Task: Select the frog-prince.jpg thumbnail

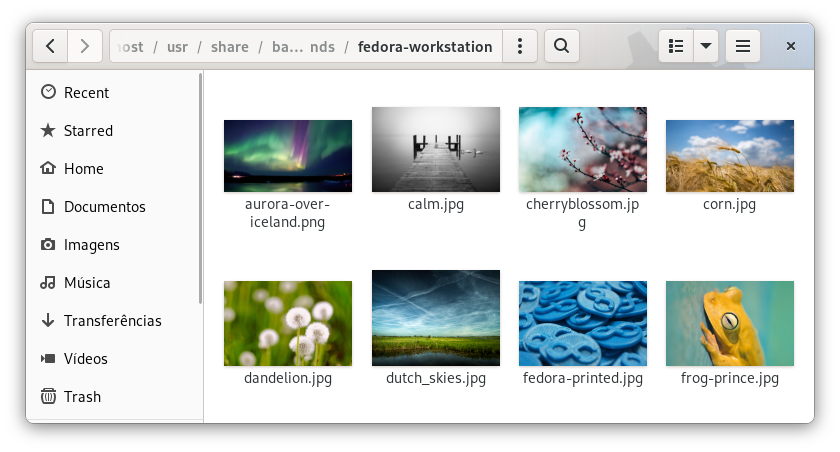Action: [x=730, y=323]
